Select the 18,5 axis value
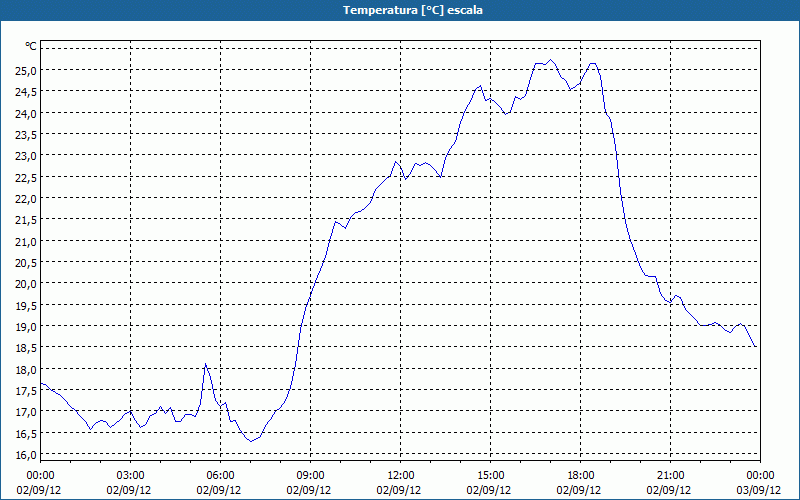 tap(27, 348)
